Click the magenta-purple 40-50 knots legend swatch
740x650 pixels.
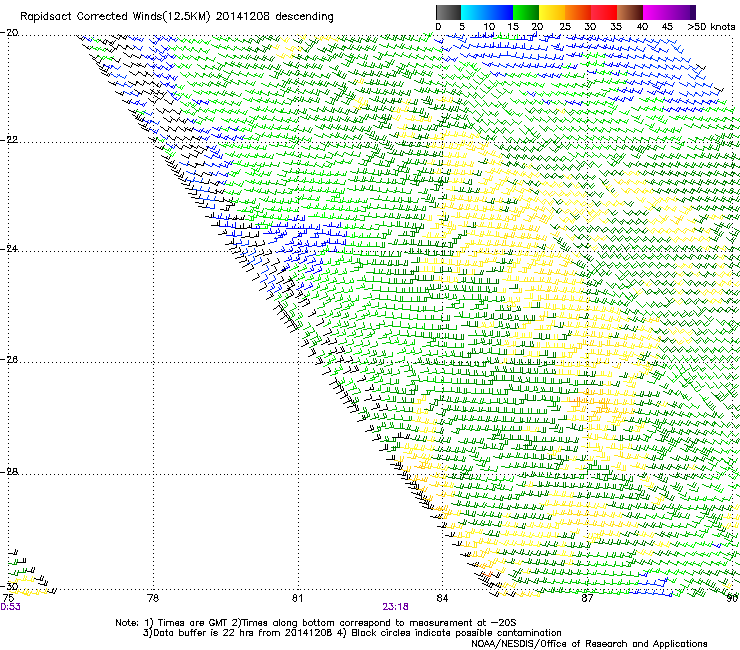[x=669, y=12]
